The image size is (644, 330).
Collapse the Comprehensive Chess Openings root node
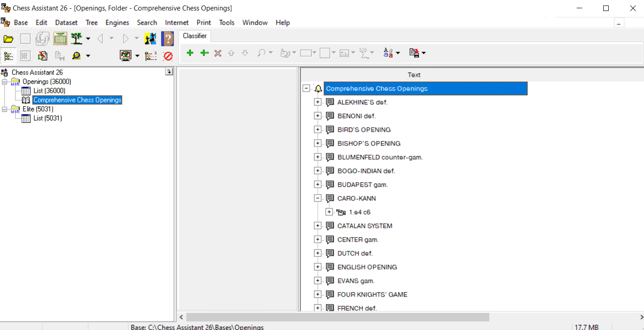pyautogui.click(x=306, y=88)
